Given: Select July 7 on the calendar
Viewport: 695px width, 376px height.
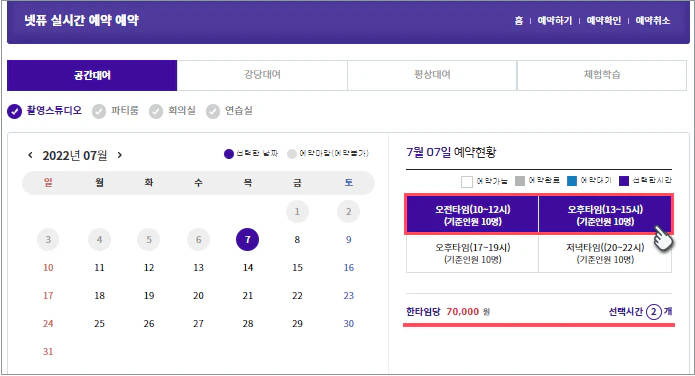Looking at the screenshot, I should pos(247,239).
